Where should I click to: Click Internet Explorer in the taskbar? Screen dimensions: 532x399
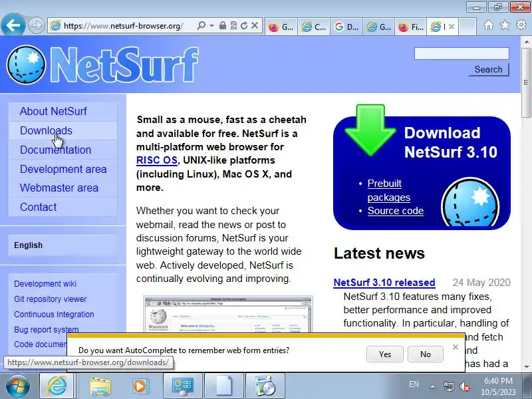tap(57, 386)
